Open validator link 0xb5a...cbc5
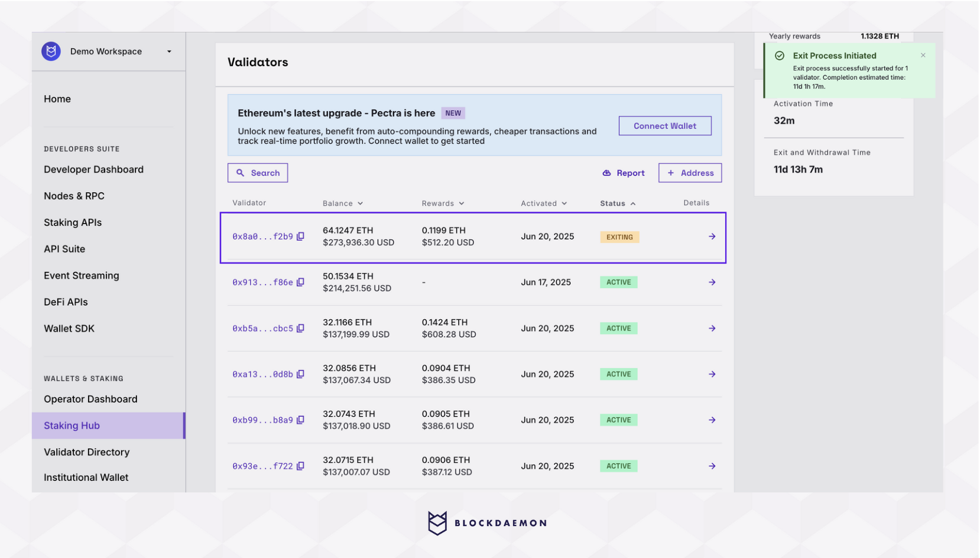Viewport: 980px width, 558px height. (262, 328)
